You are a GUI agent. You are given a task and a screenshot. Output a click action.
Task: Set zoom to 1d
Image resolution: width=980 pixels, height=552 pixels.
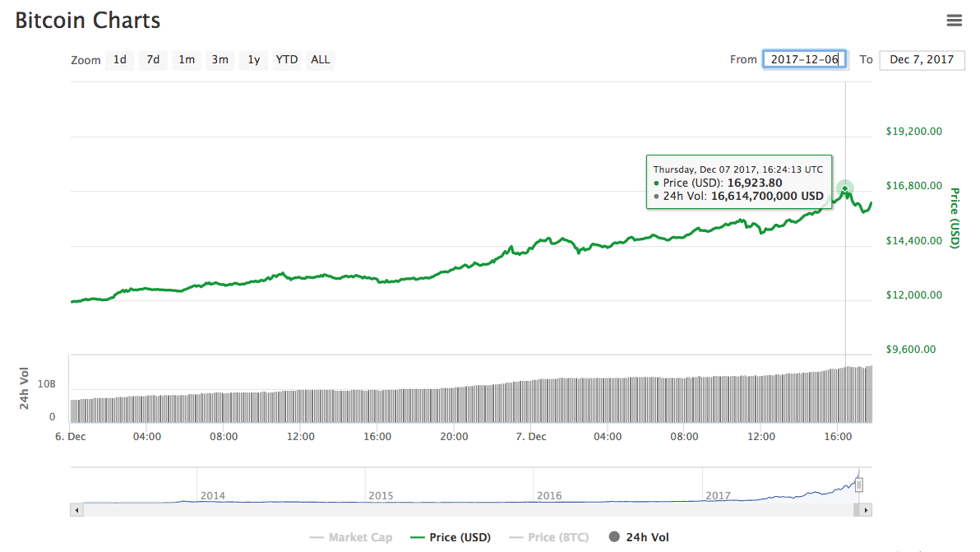tap(119, 59)
